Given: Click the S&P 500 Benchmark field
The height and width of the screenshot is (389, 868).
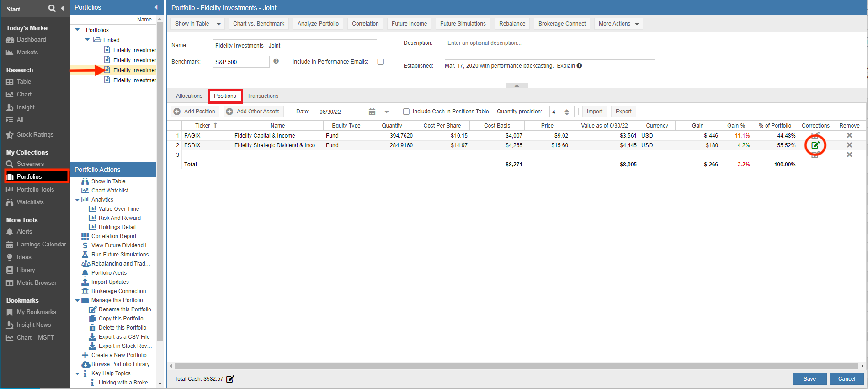Looking at the screenshot, I should point(241,62).
